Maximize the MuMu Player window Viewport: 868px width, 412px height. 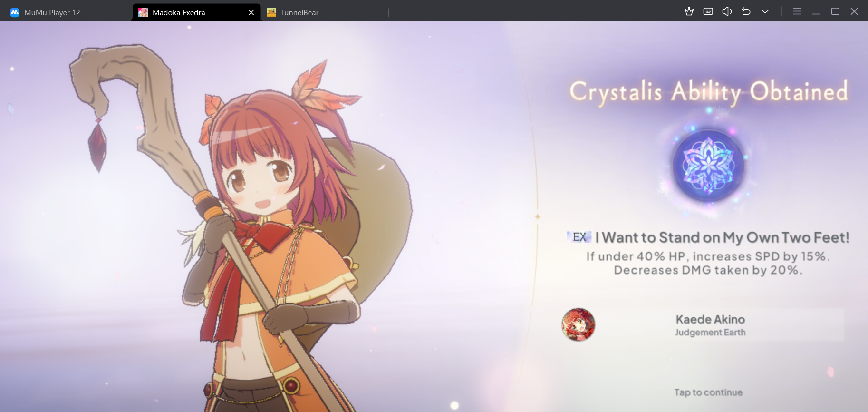(x=835, y=11)
